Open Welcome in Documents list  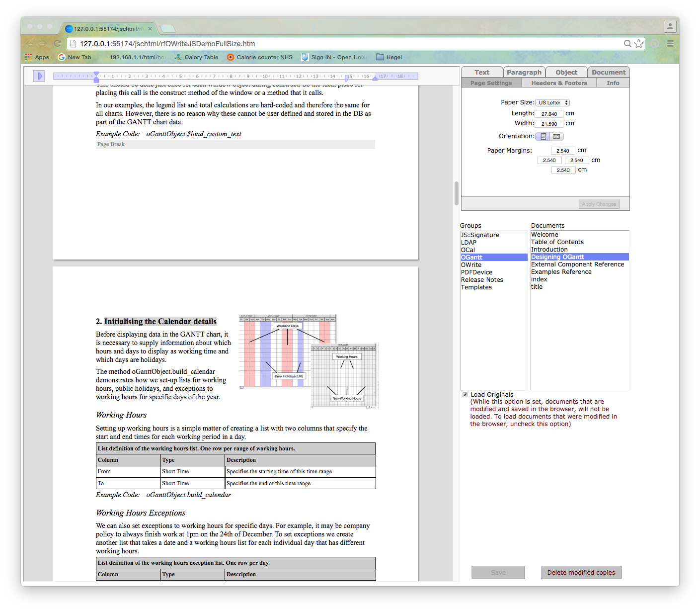580,234
